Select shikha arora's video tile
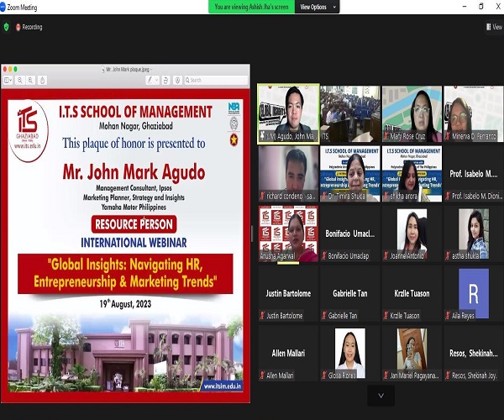 point(412,174)
